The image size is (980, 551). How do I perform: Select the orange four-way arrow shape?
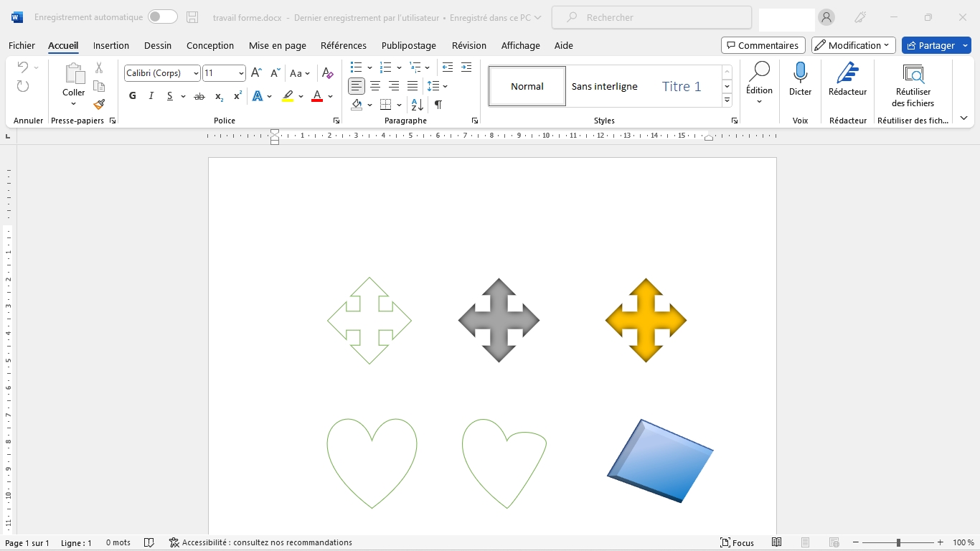coord(646,320)
